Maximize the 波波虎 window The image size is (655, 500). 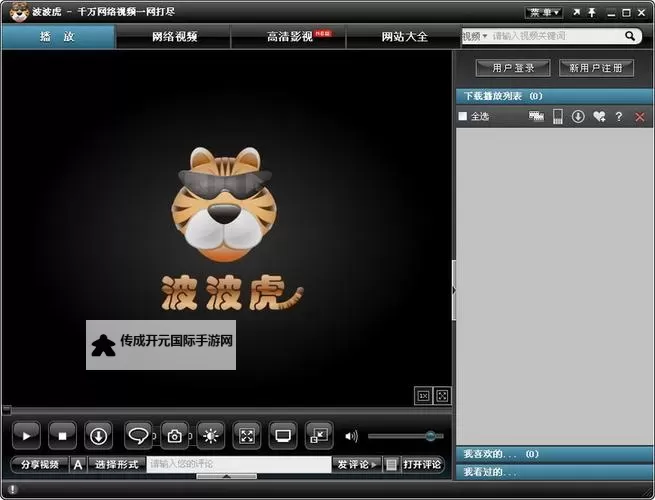click(x=627, y=13)
